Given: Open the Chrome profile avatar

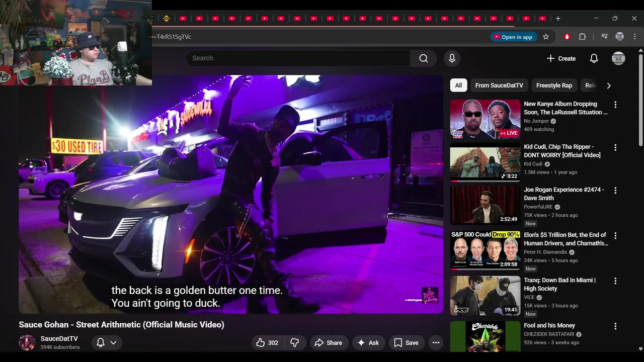Looking at the screenshot, I should (620, 37).
